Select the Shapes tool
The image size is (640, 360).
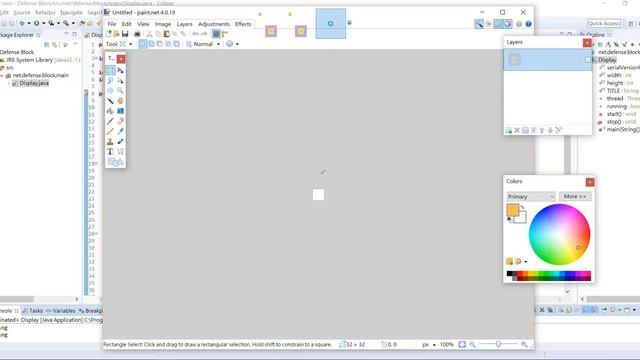coord(115,162)
